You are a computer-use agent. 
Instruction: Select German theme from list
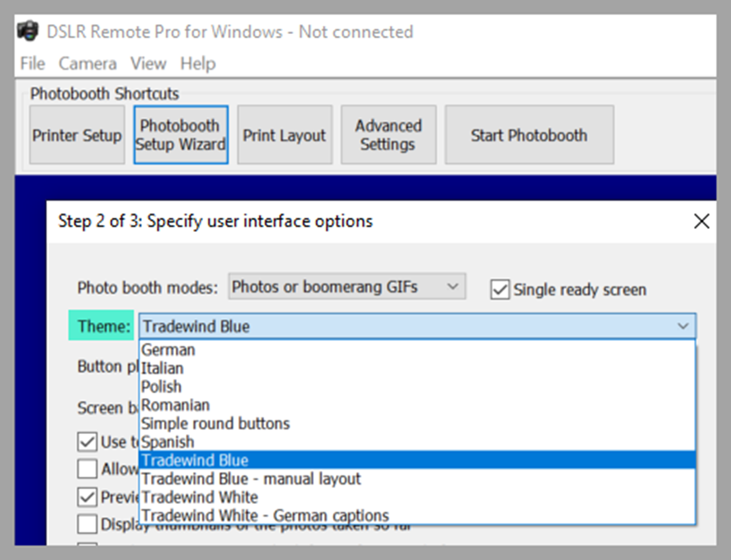(x=417, y=350)
